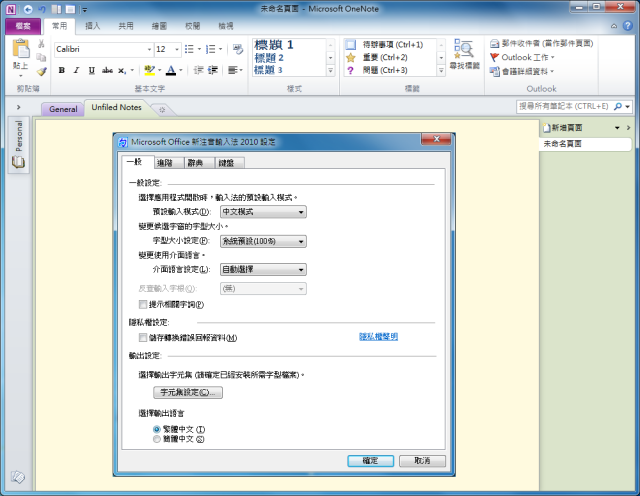Click the search all notebooks field
Screen dimensions: 640x496
coord(563,107)
